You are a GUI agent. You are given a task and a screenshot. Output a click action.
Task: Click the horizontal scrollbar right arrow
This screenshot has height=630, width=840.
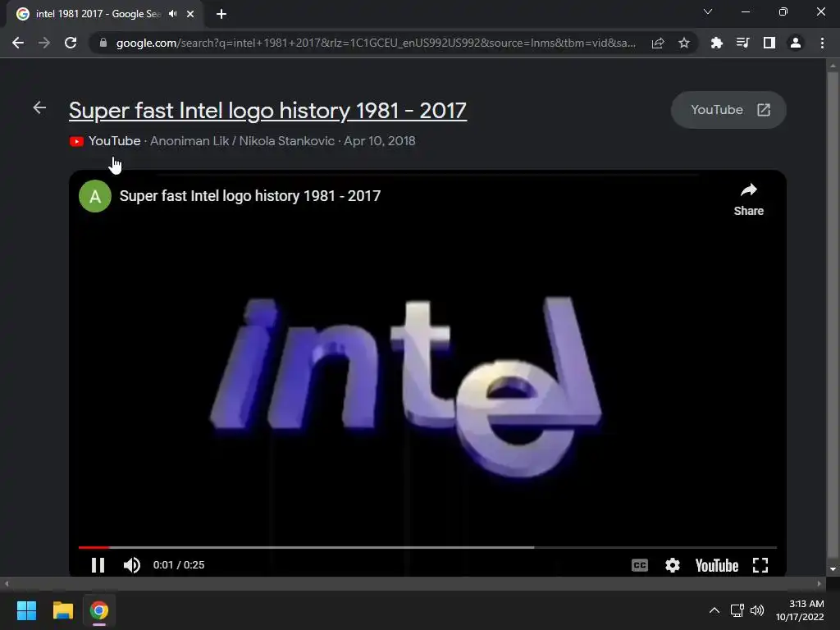819,584
